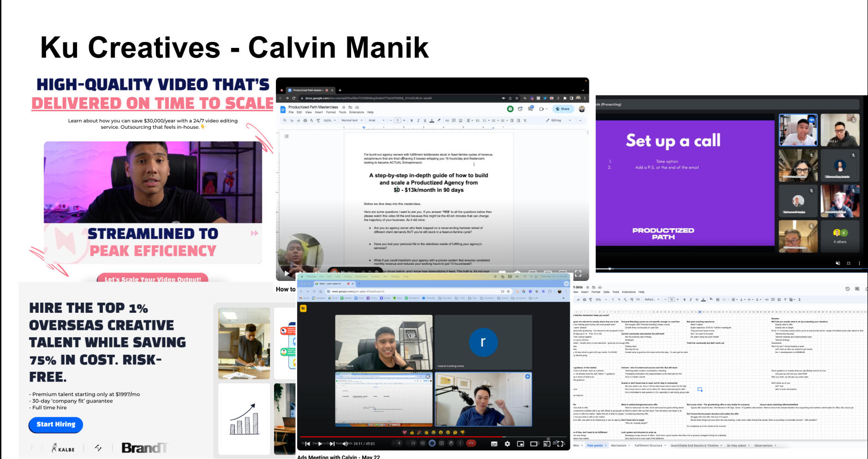Click the video thumbnail on the landing page
Image resolution: width=868 pixels, height=459 pixels.
[153, 182]
